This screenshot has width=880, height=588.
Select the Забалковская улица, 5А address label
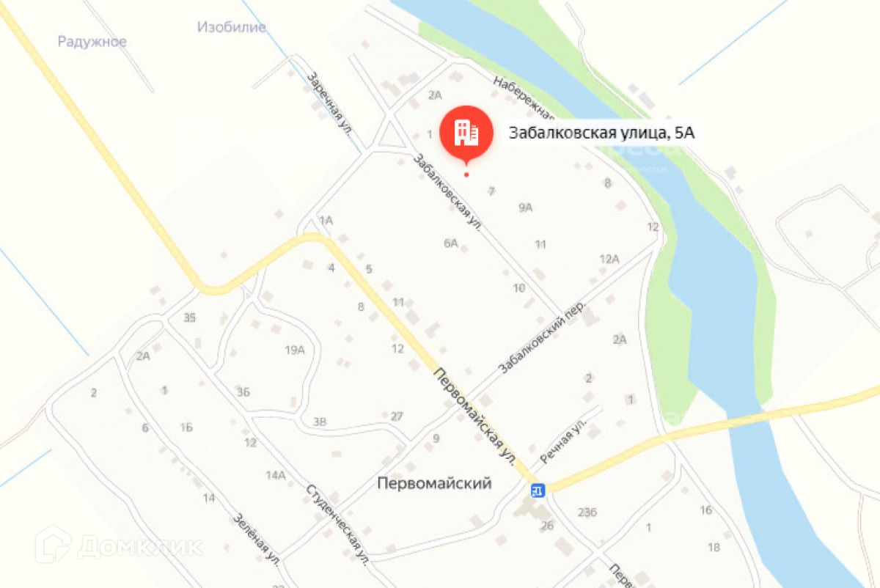(x=601, y=133)
